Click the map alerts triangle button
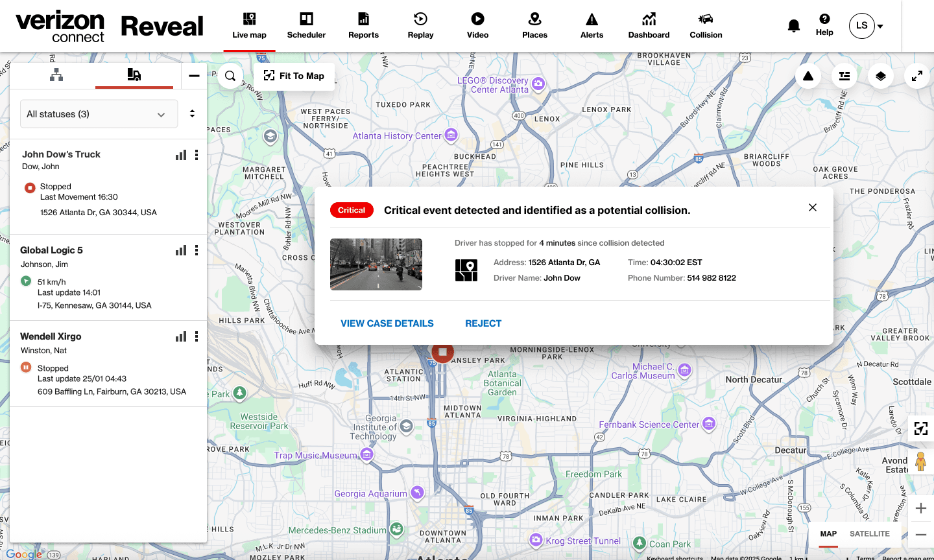Screen dimensions: 934x560 808,76
